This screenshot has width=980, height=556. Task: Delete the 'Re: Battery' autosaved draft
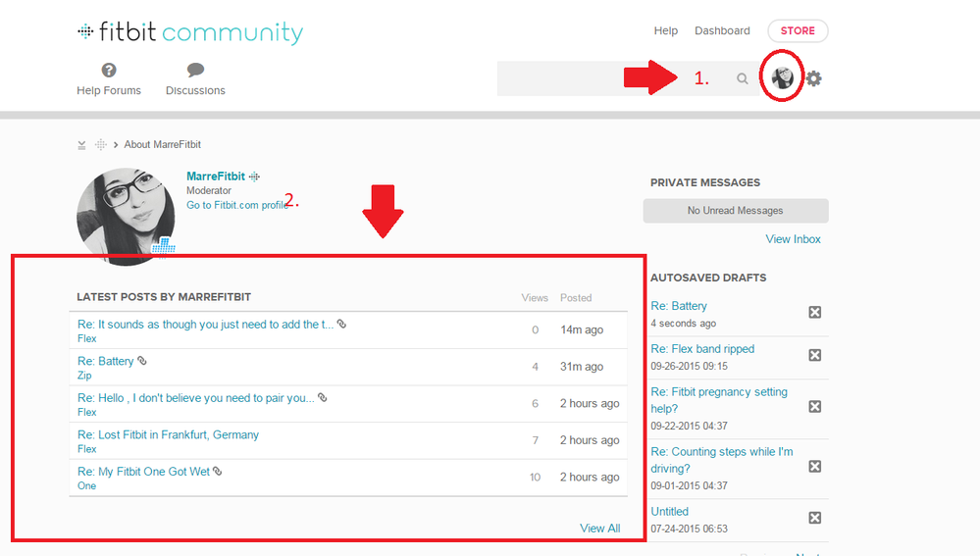point(814,313)
